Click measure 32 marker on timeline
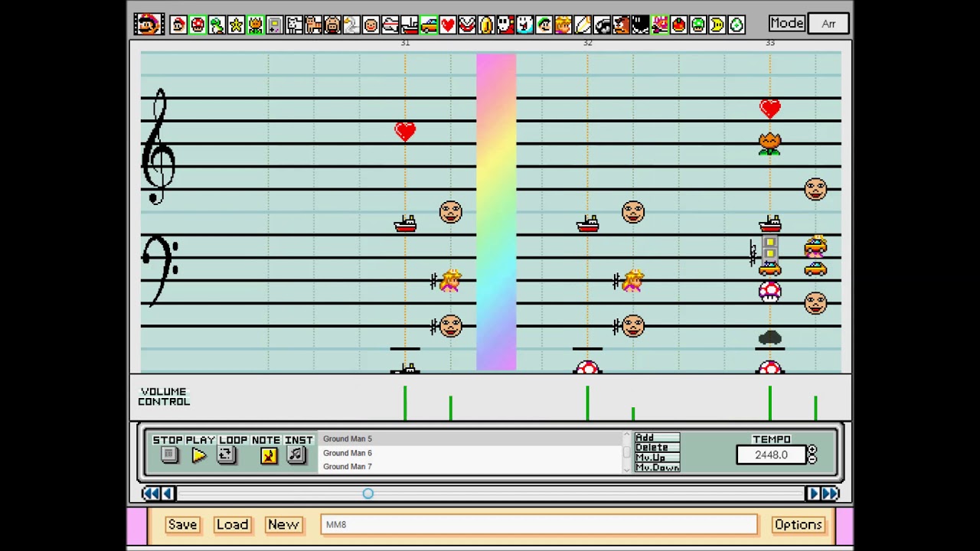This screenshot has width=980, height=551. [587, 43]
